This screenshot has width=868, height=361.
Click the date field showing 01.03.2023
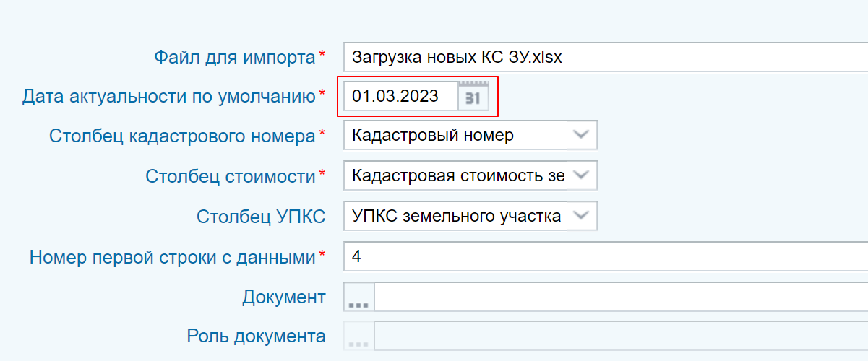[x=401, y=96]
